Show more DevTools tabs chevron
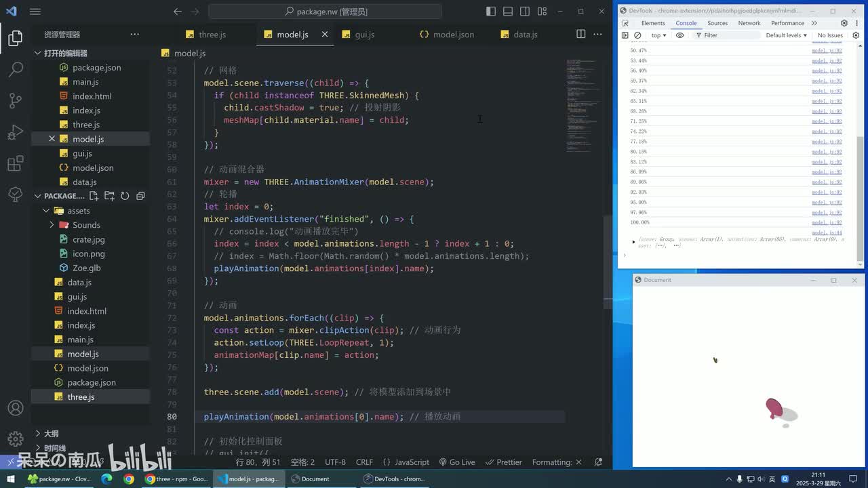This screenshot has width=868, height=488. 814,23
